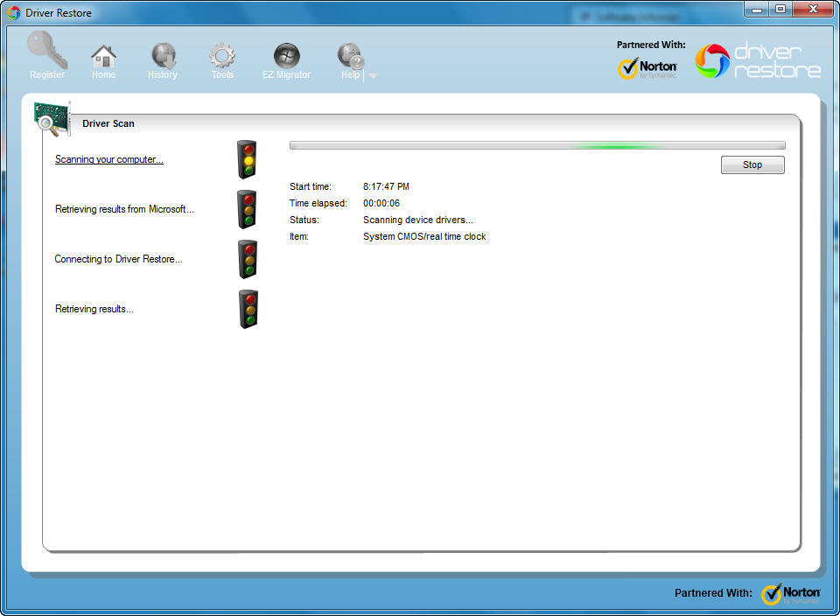This screenshot has width=840, height=616.
Task: Open the EZ Migrator icon
Action: (x=286, y=52)
